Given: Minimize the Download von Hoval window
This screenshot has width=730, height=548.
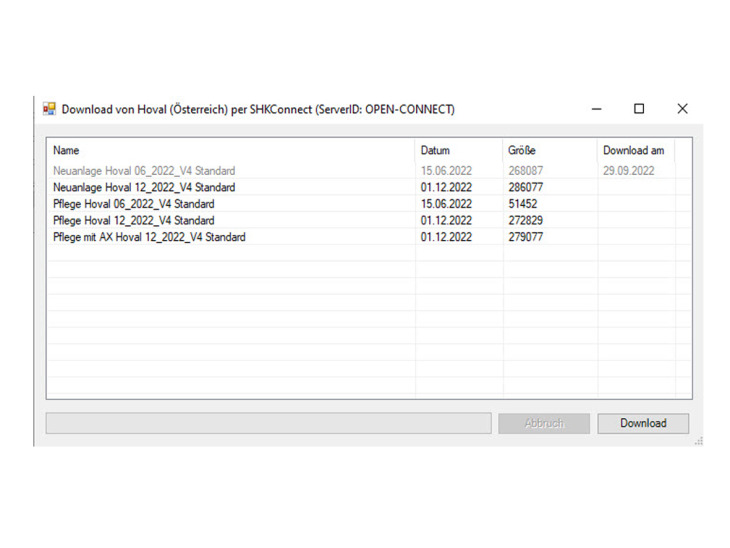Looking at the screenshot, I should click(596, 109).
